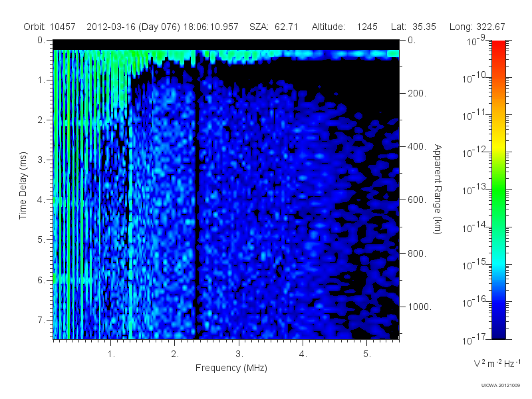Click time delay tick label 4.
Screen dimensions: 532x399
(x=41, y=200)
